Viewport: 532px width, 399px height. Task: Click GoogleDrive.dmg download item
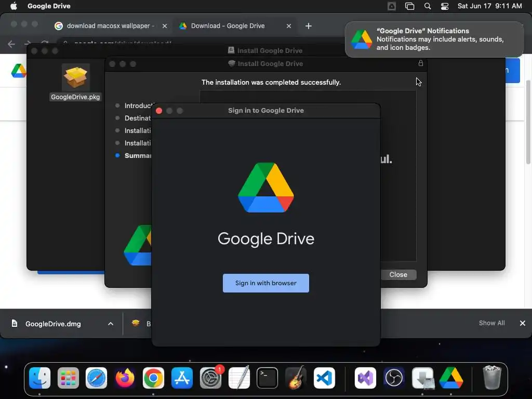tap(53, 324)
